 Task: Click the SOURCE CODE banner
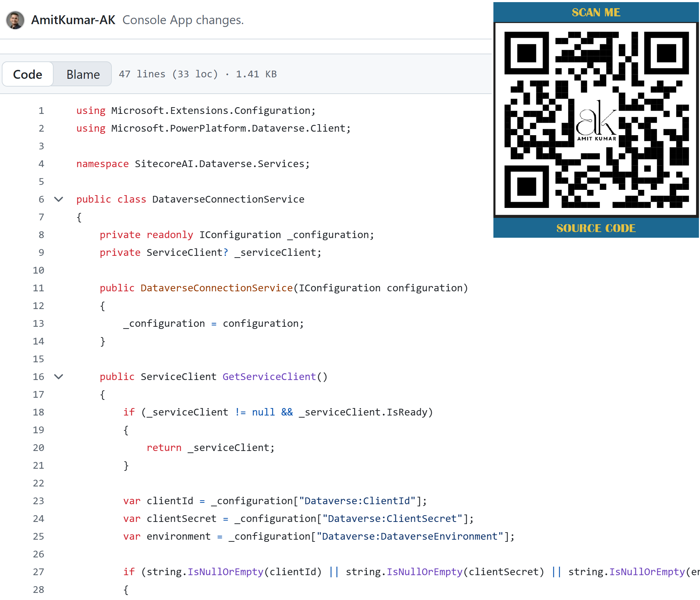[596, 228]
